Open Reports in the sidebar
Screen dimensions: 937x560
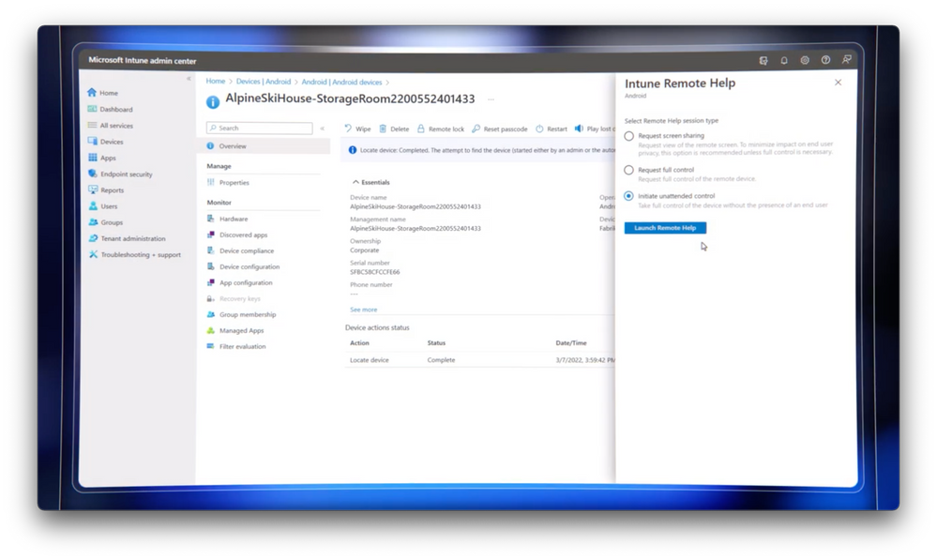pyautogui.click(x=106, y=190)
